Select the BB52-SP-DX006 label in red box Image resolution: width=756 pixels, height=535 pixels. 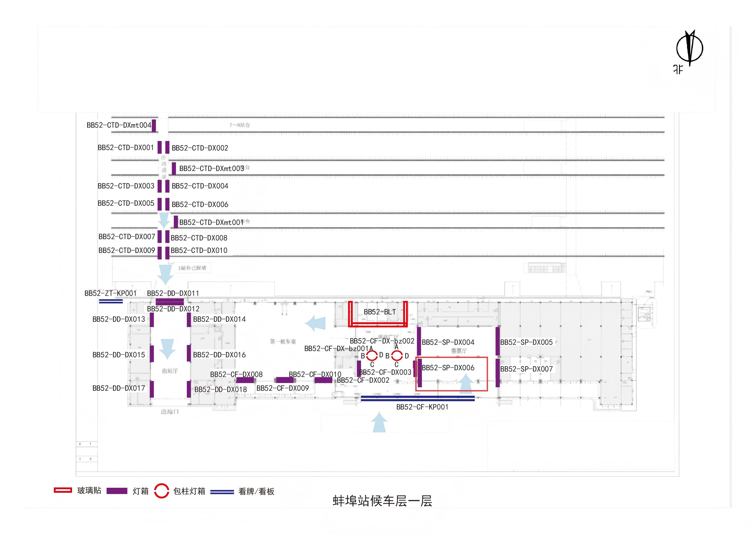pos(448,368)
